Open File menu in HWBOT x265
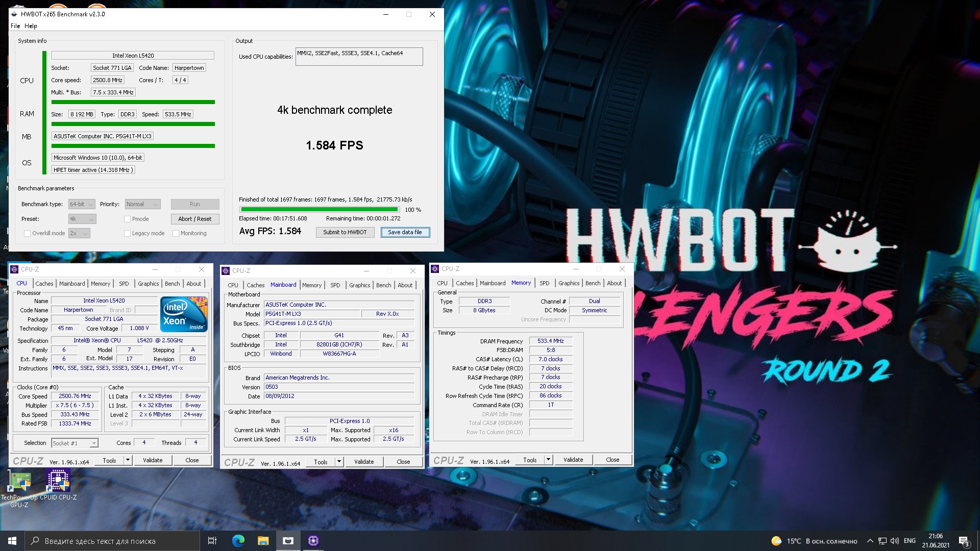980x551 pixels. [x=15, y=26]
